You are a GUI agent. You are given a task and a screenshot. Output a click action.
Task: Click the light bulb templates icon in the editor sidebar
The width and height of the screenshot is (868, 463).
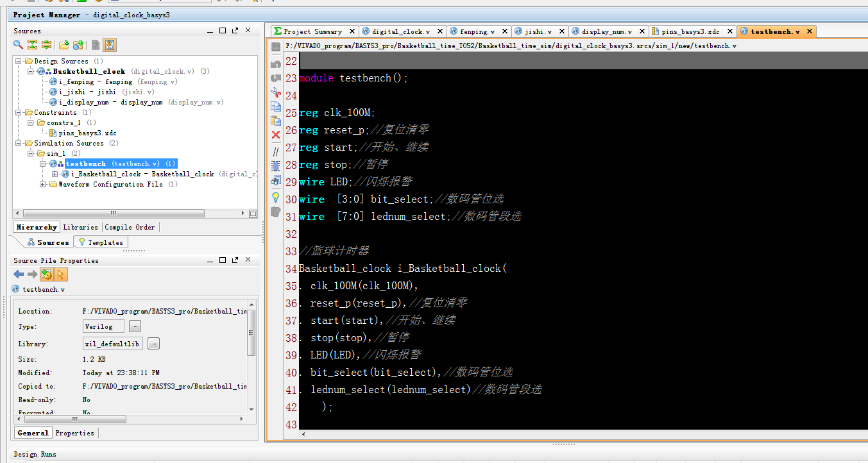pos(276,197)
